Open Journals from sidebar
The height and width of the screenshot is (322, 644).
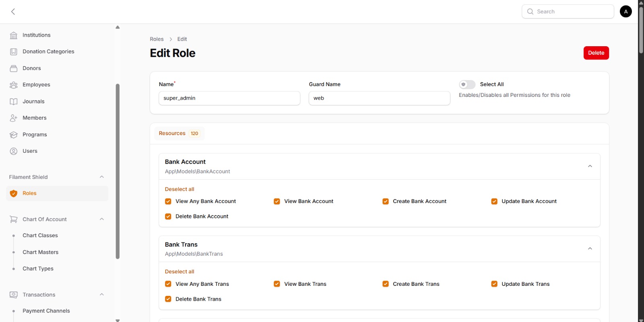pos(57,102)
